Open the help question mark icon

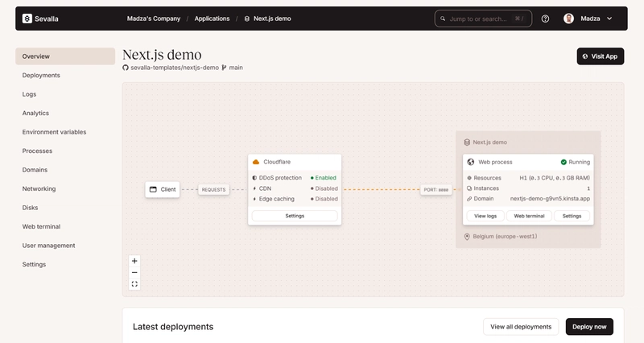545,19
